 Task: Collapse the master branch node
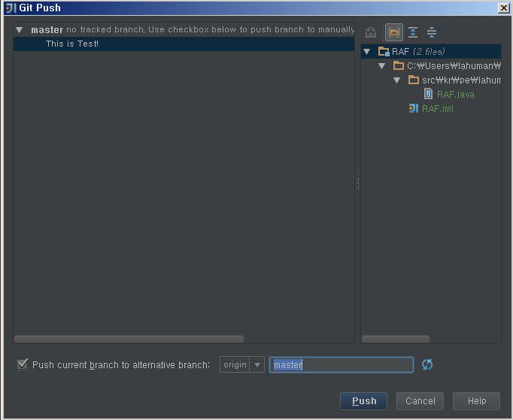click(x=20, y=30)
